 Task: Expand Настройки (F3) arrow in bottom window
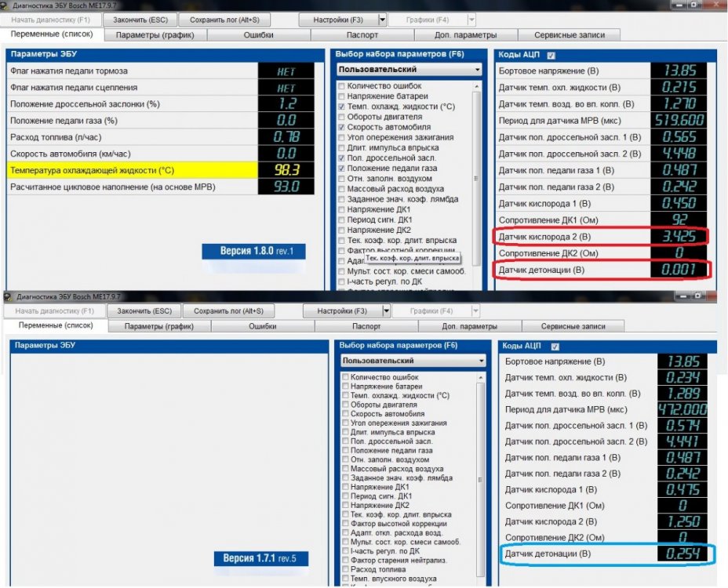(x=386, y=311)
